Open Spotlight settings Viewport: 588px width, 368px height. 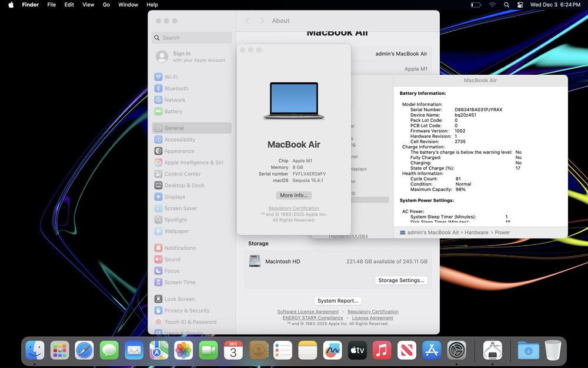[192, 220]
